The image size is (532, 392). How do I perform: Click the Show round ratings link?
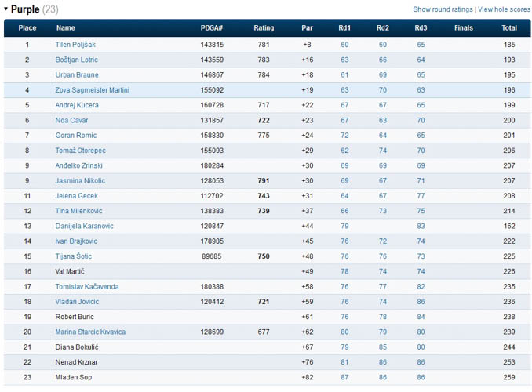pos(443,9)
